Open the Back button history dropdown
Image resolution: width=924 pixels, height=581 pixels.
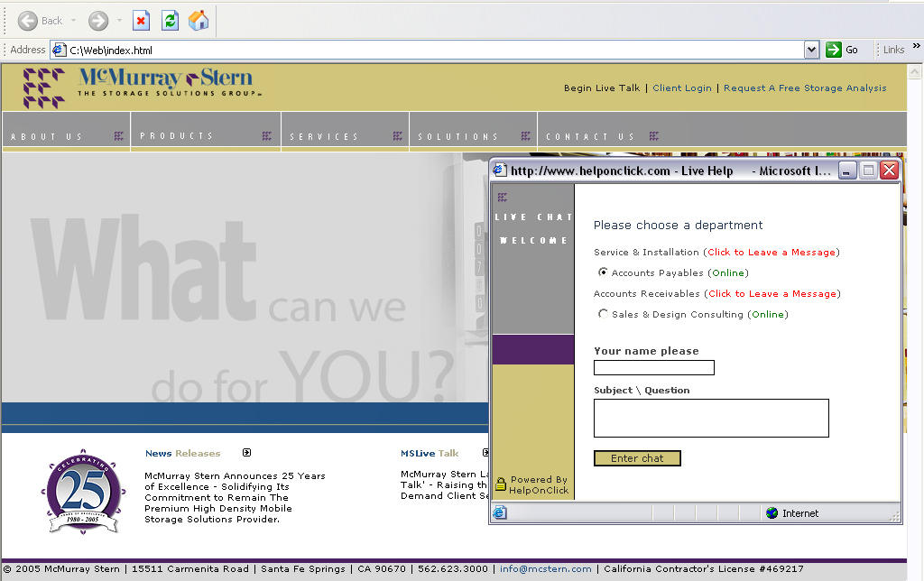pos(74,21)
